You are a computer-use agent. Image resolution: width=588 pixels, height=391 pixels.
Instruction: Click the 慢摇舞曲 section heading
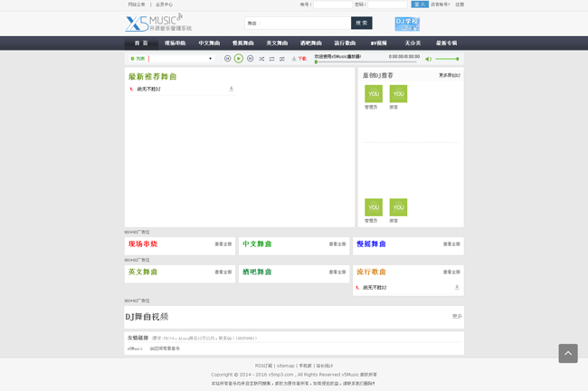(x=371, y=244)
